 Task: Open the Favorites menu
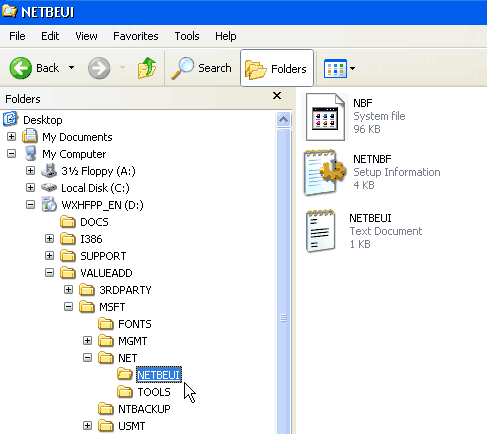point(136,36)
